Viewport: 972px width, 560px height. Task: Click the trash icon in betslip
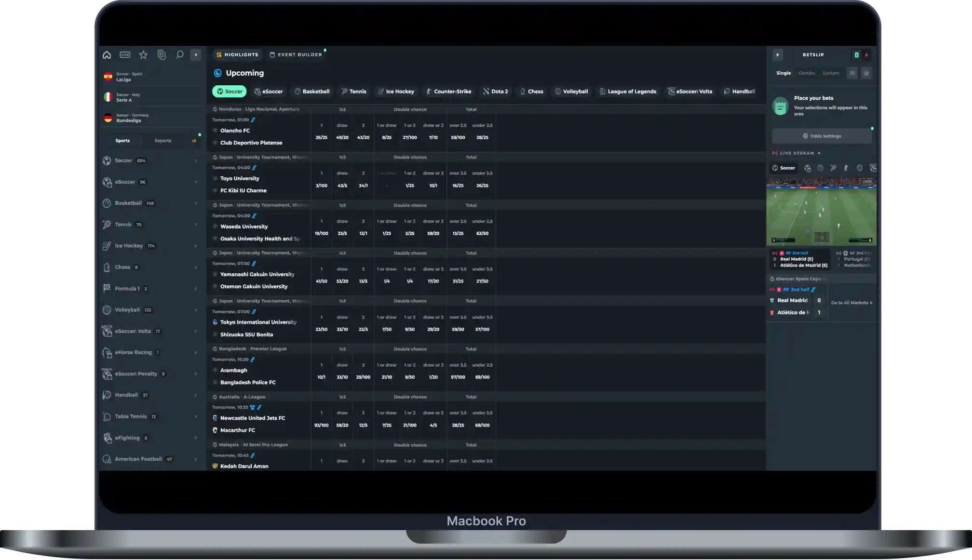click(866, 73)
